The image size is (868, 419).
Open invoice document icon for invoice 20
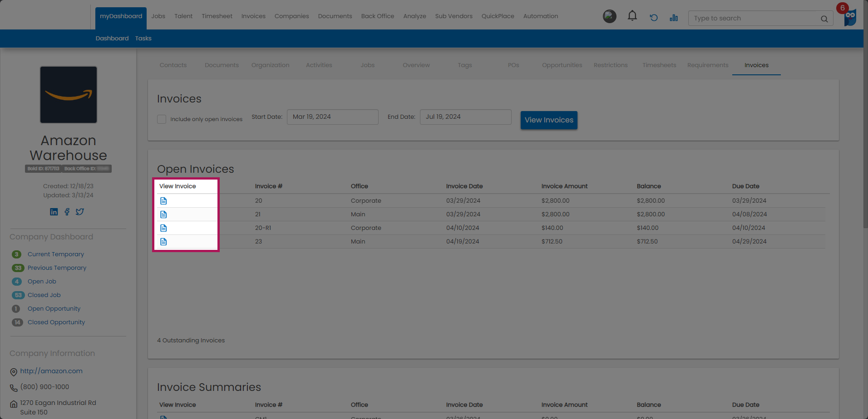tap(163, 200)
